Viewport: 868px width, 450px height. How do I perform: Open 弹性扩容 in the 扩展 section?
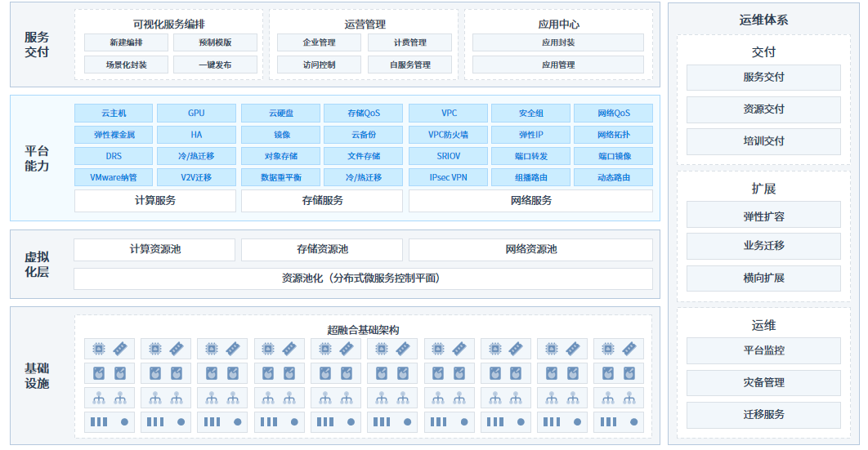coord(763,217)
